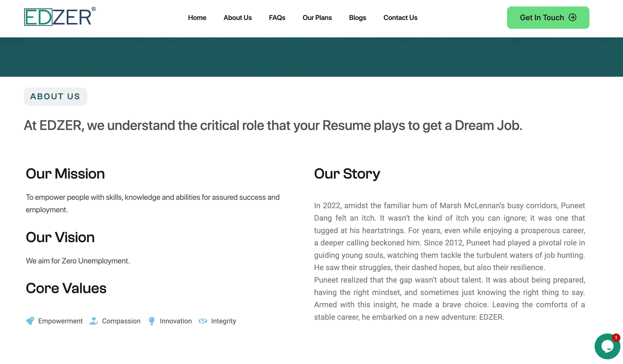Click the Integrity value text

pos(223,321)
